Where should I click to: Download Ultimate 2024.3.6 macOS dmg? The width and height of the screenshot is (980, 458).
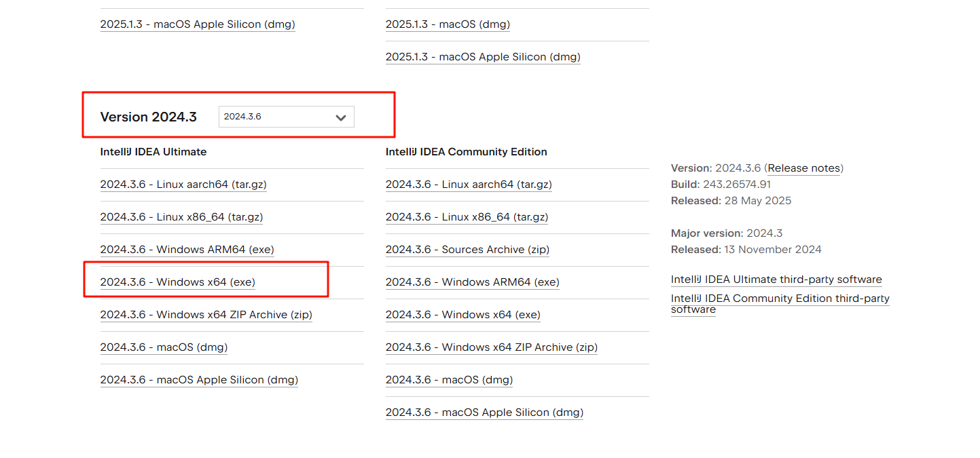[164, 347]
